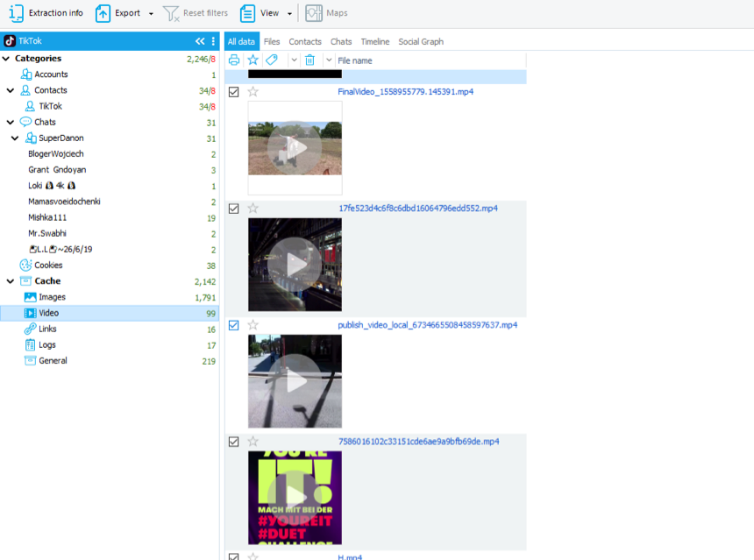This screenshot has width=754, height=560.
Task: Play the publish_video_local video thumbnail
Action: tap(295, 381)
